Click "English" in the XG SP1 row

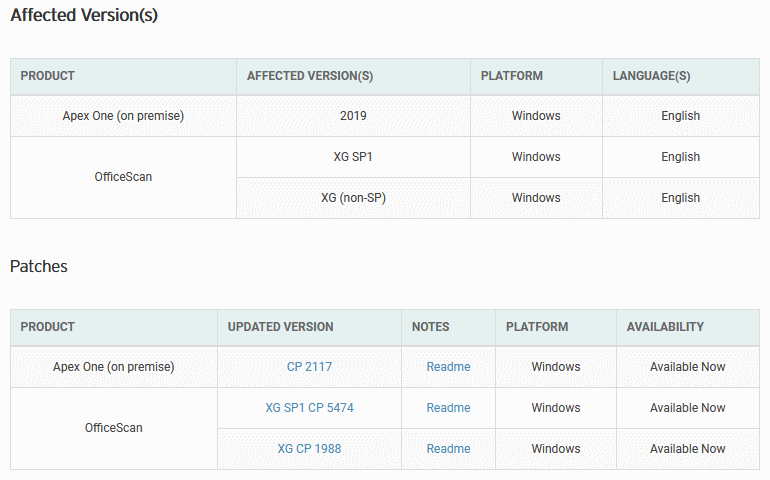681,157
